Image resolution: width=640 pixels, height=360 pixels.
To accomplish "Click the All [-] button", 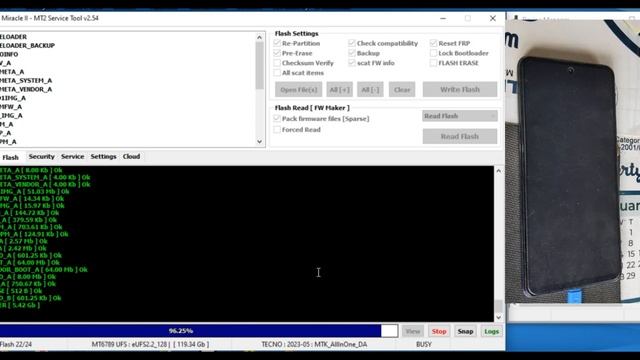I will [x=370, y=89].
